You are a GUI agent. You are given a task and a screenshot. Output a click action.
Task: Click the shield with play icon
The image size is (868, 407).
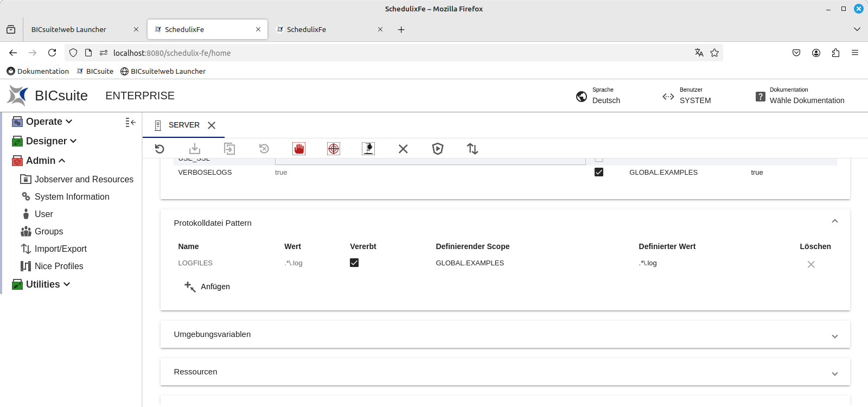point(438,149)
